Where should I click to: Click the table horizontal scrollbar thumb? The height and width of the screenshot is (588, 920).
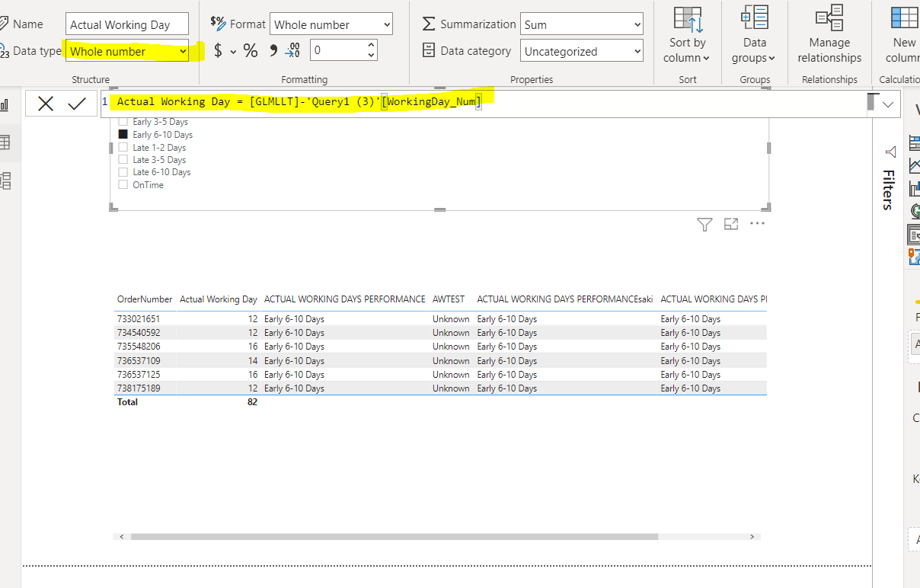(394, 536)
